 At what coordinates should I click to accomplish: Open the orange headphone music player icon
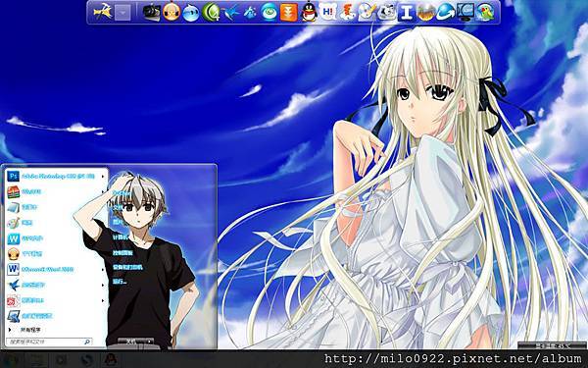(171, 13)
